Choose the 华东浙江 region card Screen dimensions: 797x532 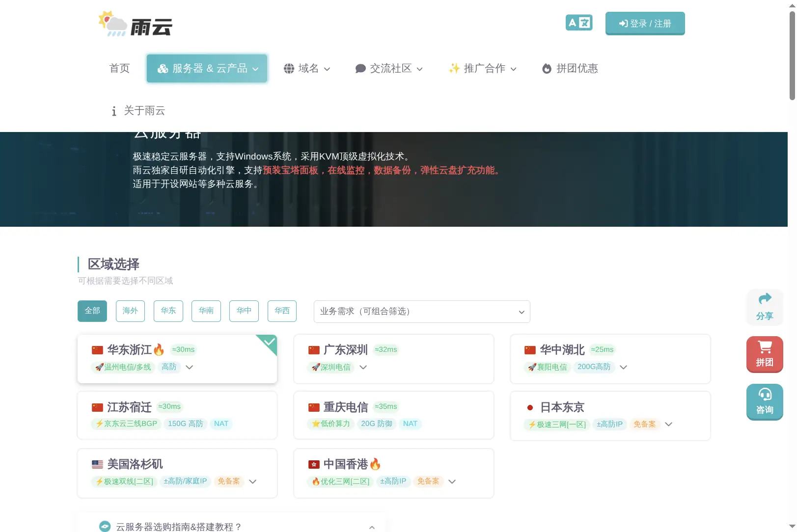click(177, 359)
